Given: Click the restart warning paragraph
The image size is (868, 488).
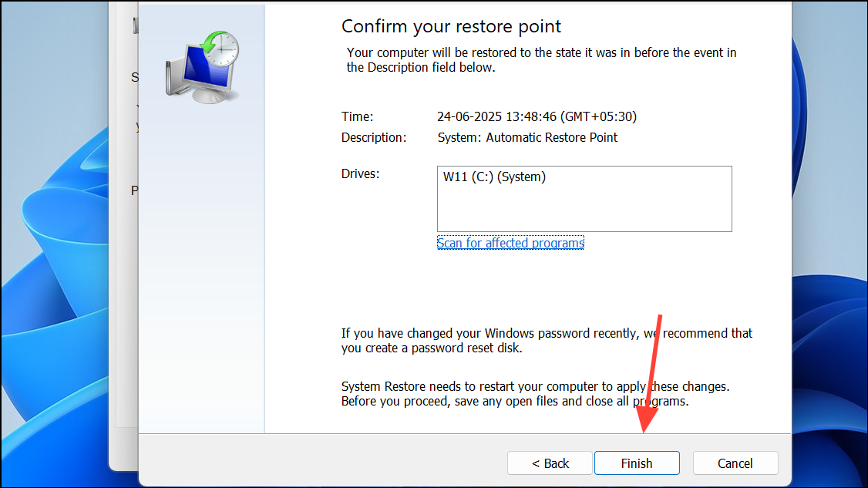Looking at the screenshot, I should [535, 393].
